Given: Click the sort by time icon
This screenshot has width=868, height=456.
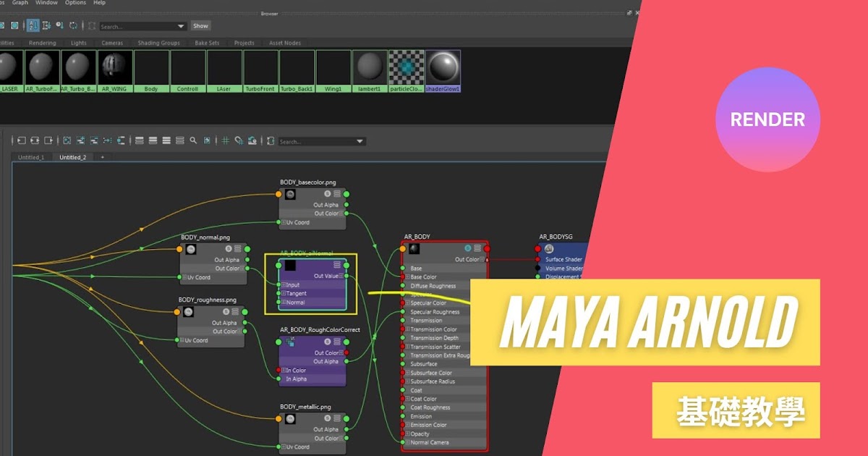Looking at the screenshot, I should pyautogui.click(x=59, y=26).
